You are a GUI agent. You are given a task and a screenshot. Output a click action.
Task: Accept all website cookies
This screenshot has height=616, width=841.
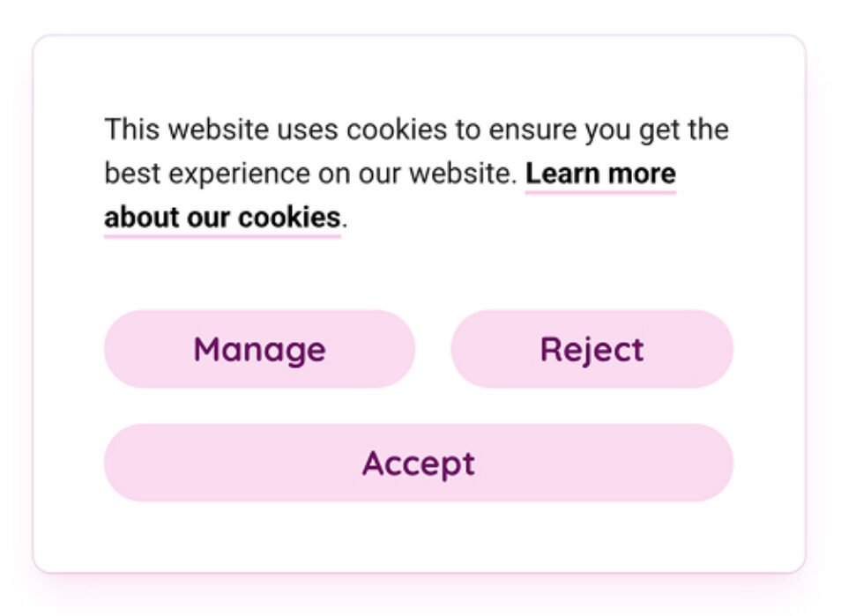tap(418, 463)
